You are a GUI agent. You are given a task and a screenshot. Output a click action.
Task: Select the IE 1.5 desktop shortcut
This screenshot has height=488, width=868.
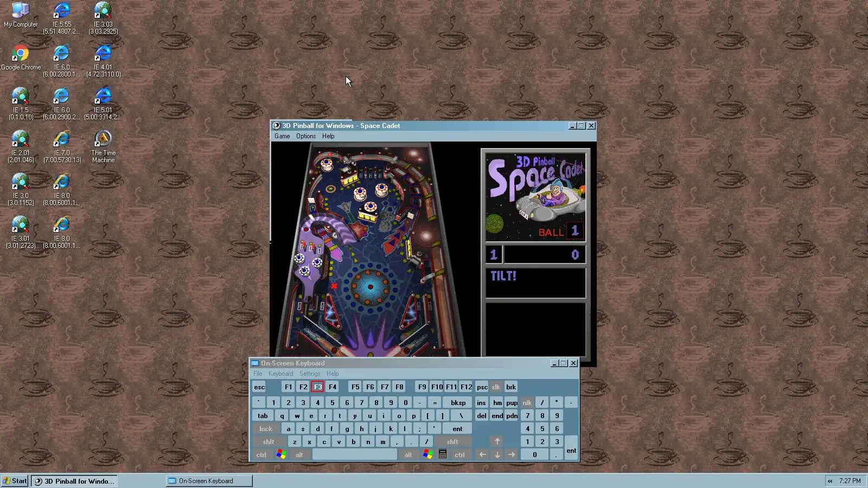(21, 104)
